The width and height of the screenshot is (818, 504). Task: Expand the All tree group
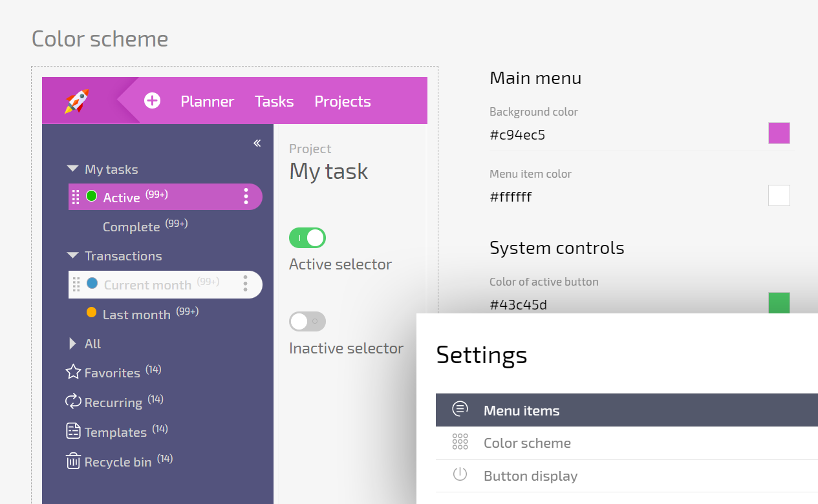(72, 344)
